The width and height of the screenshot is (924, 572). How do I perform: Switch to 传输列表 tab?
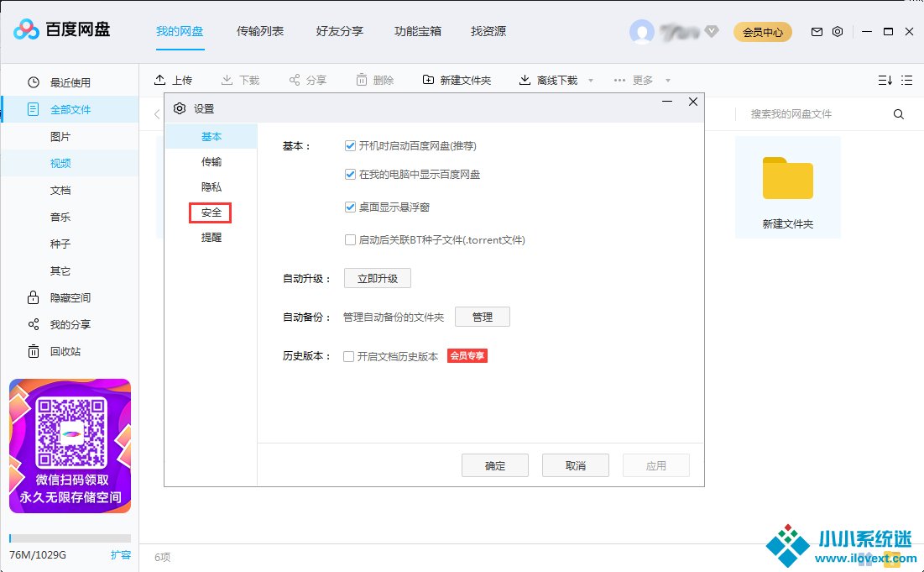click(x=260, y=31)
